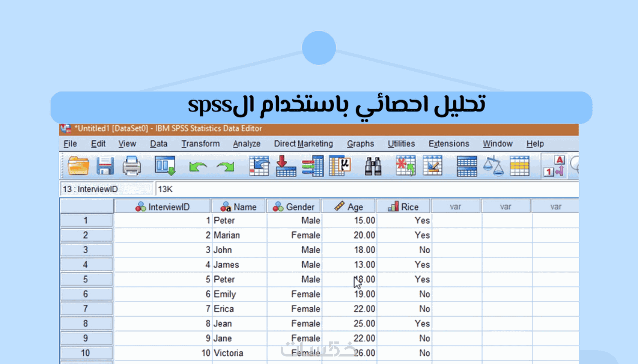Screen dimensions: 638x364
Task: Select the row 6 header
Action: tap(86, 294)
